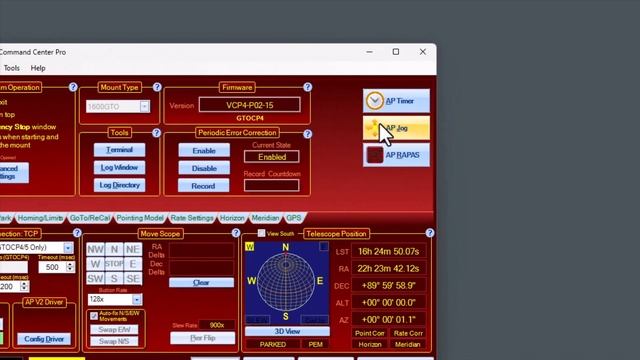Click the RA value 22h 23m 42.12s

(x=389, y=269)
